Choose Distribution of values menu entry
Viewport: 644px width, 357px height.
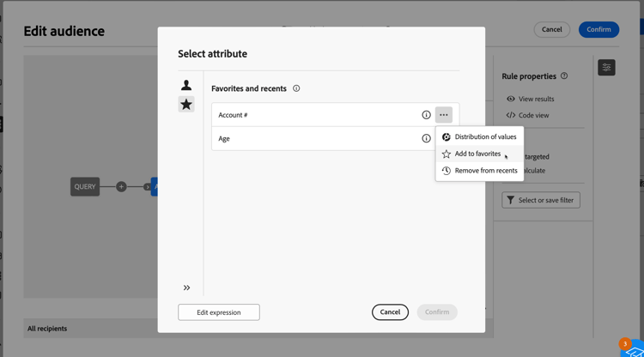coord(479,136)
